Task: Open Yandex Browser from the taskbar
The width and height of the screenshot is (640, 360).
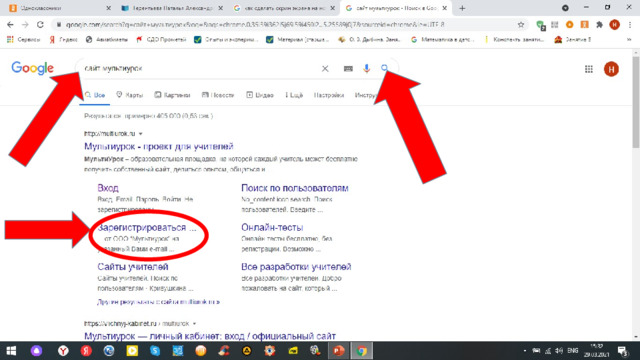Action: coord(63,351)
